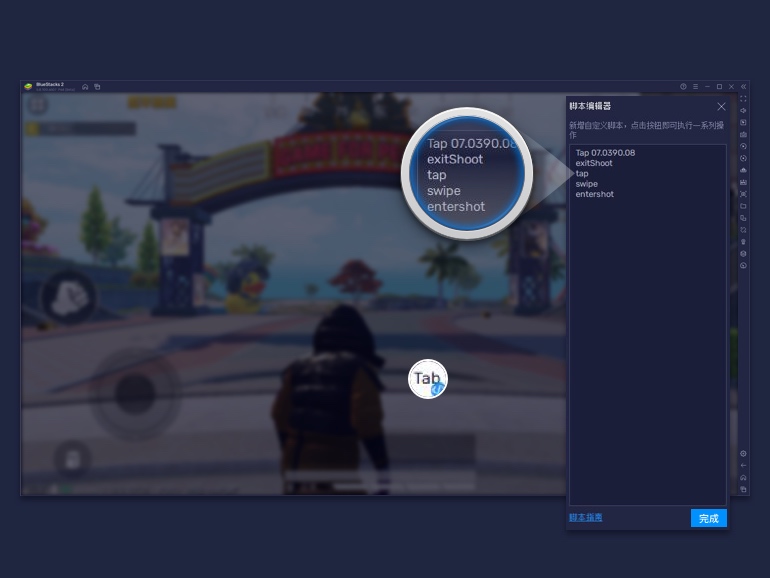Open the BlueStacks home icon in title bar
Viewport: 770px width, 578px height.
click(85, 87)
